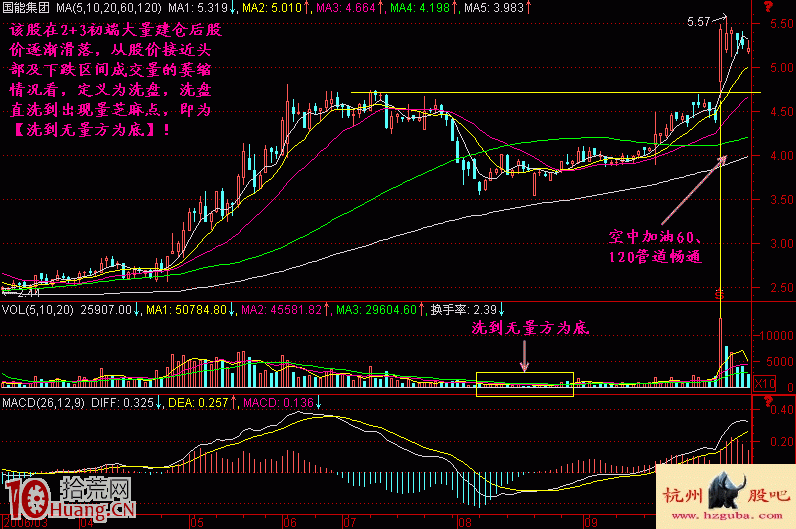Screen dimensions: 796x529
Task: Select the stock name 国能集团
Action: tap(26, 8)
